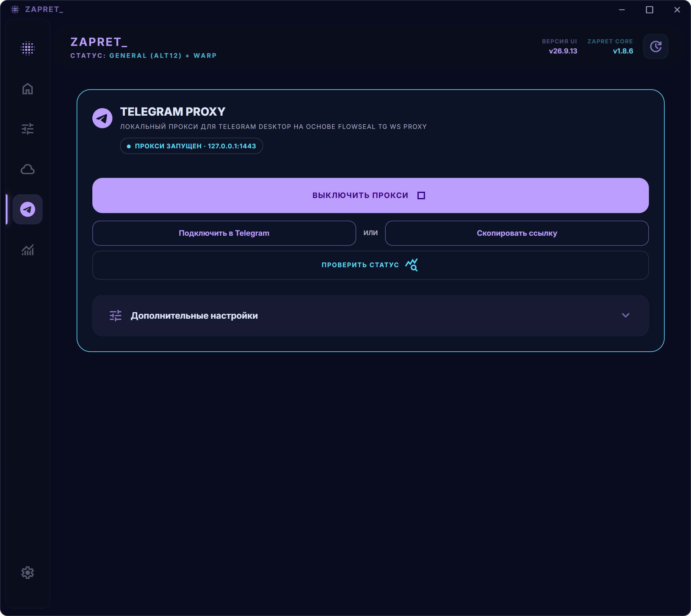The image size is (691, 616).
Task: Close the Zapret window
Action: coord(677,10)
